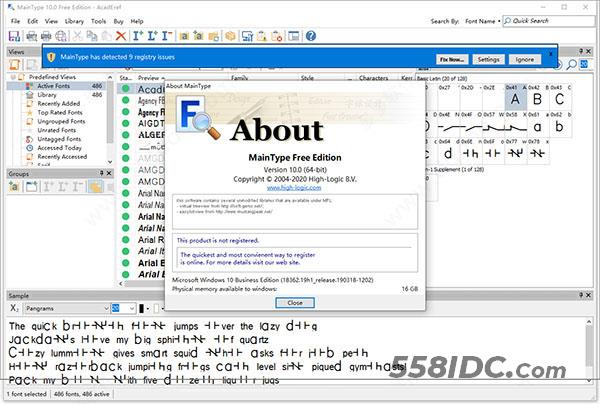Click the main toolbar icon showing letter a

coord(184,36)
